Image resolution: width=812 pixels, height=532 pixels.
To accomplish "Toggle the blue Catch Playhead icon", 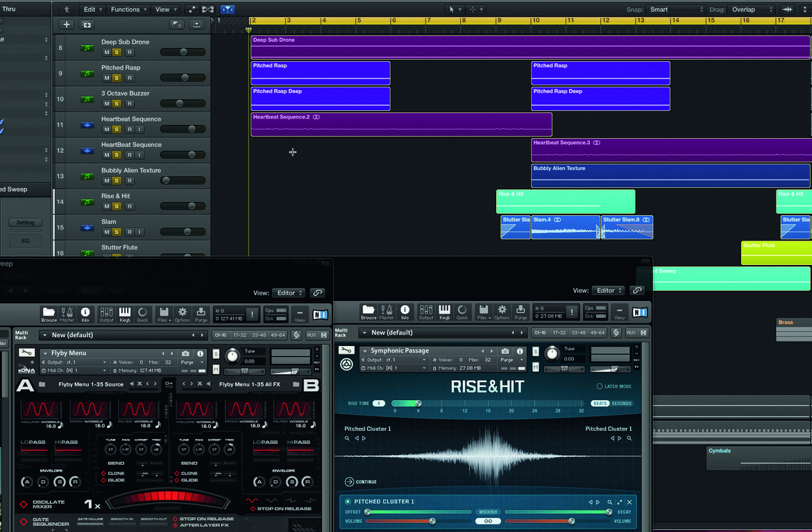I will pyautogui.click(x=228, y=9).
